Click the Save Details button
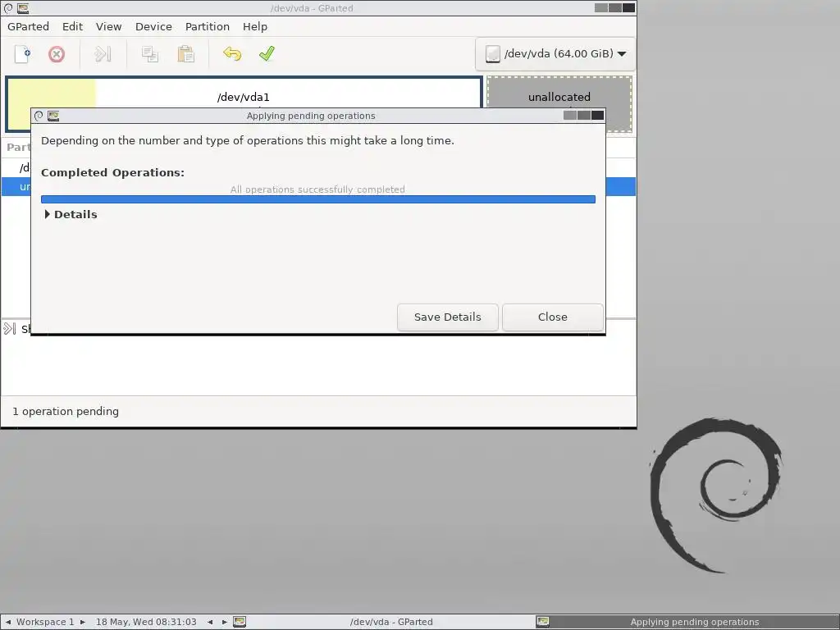840x630 pixels. pyautogui.click(x=447, y=317)
